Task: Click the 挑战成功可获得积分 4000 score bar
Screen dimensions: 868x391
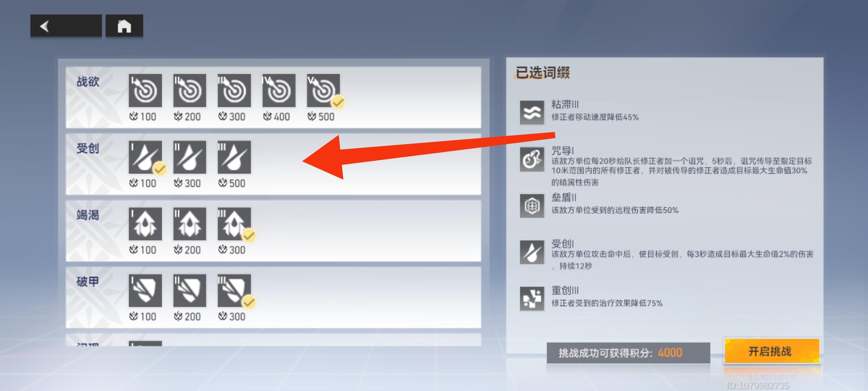Action: point(628,353)
